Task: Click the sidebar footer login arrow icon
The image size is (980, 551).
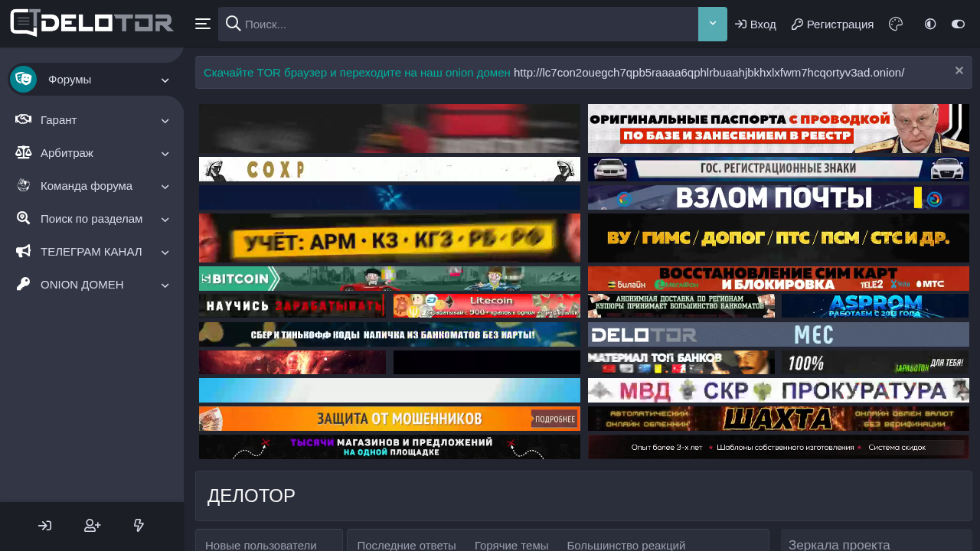Action: [45, 525]
